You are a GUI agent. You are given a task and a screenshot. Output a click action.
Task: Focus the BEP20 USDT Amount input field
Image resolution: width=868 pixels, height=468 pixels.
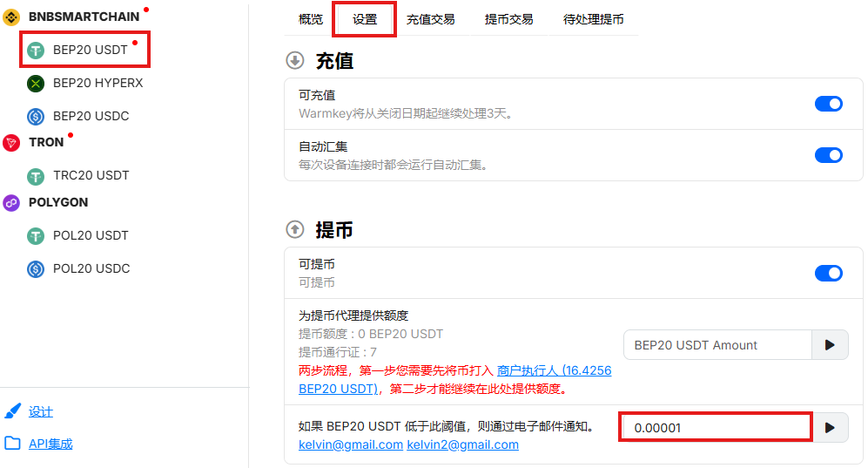point(717,345)
